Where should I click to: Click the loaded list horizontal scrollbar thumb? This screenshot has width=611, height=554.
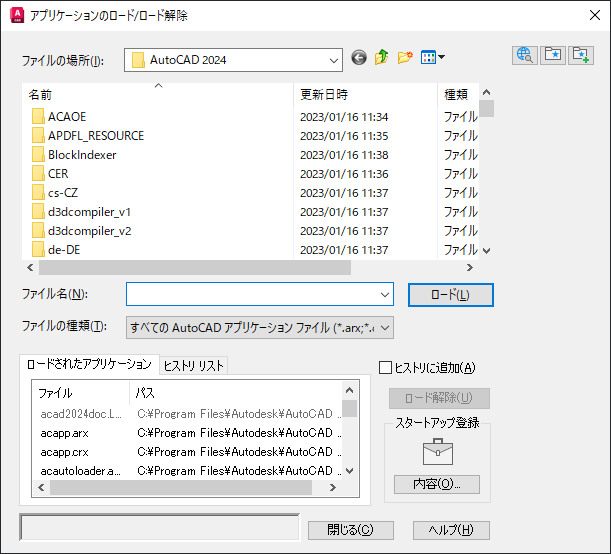(x=181, y=487)
